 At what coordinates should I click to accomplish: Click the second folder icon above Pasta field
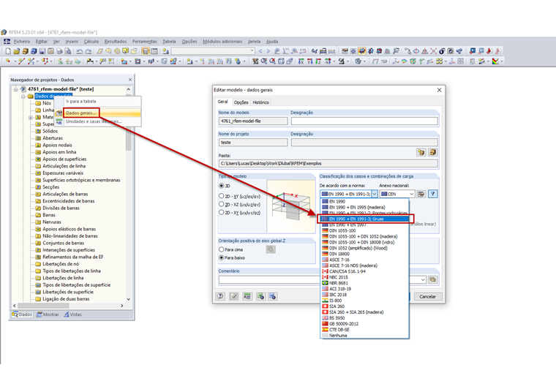tap(432, 152)
